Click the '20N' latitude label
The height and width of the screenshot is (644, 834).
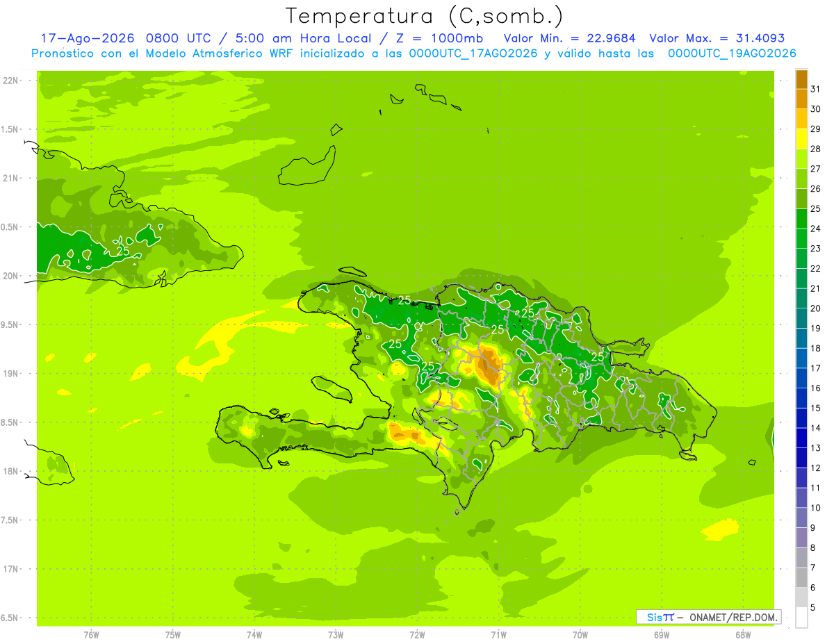[11, 276]
